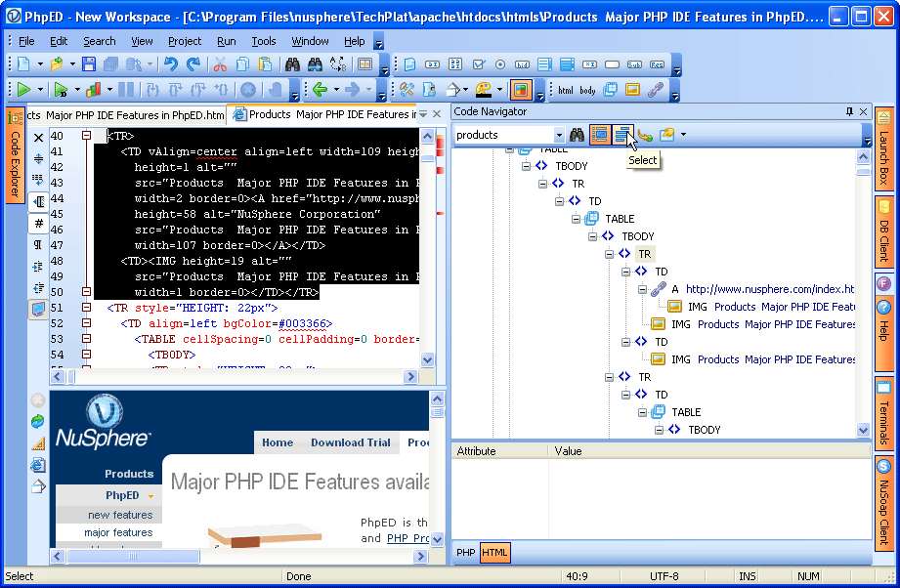Toggle the first orange Code Navigator view button

coord(600,135)
